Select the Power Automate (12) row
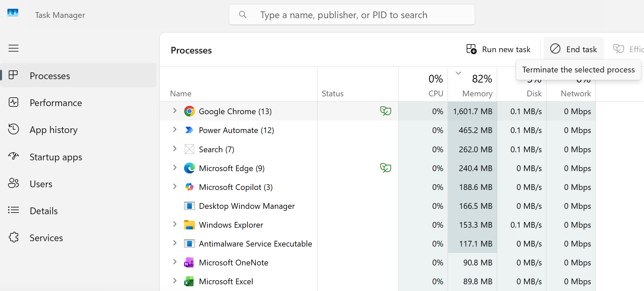Viewport: 644px width, 291px height. (x=378, y=130)
